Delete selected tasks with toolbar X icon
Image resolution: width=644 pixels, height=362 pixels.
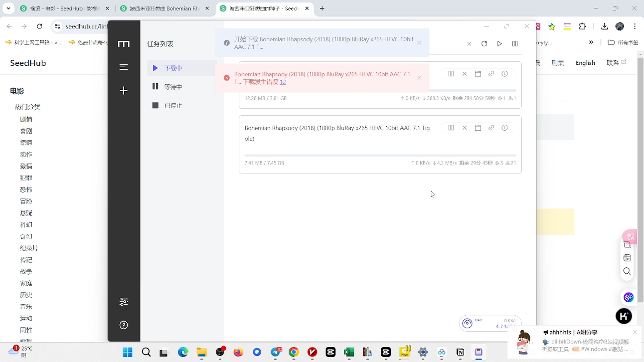tap(469, 44)
